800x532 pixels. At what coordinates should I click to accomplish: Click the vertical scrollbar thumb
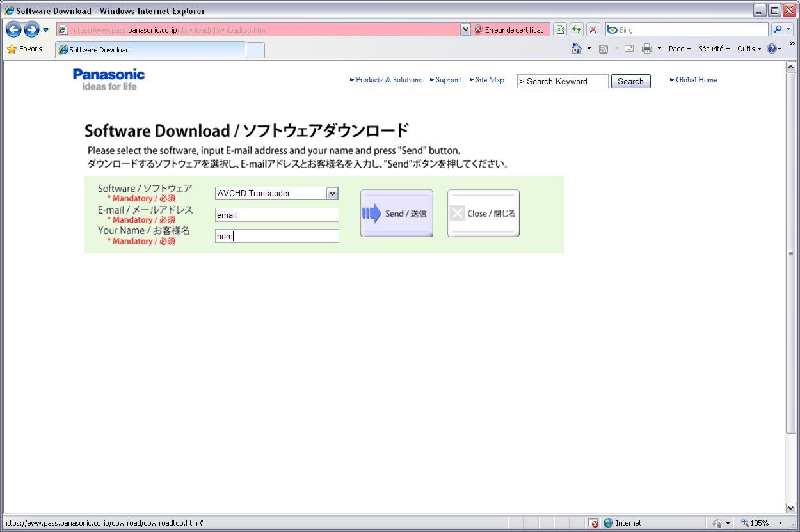pos(790,253)
